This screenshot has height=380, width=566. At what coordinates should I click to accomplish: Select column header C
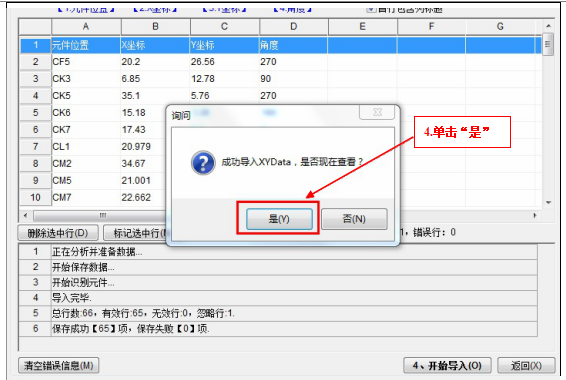(224, 27)
